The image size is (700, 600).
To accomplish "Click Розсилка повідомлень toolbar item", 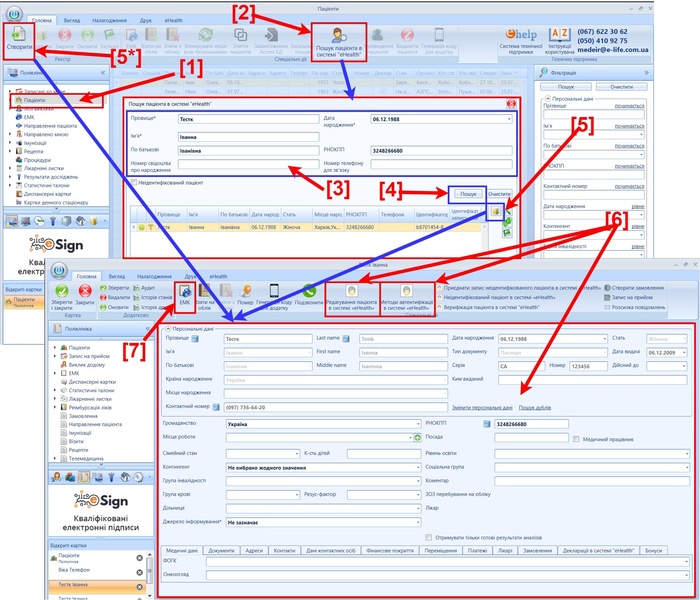I will coord(635,307).
